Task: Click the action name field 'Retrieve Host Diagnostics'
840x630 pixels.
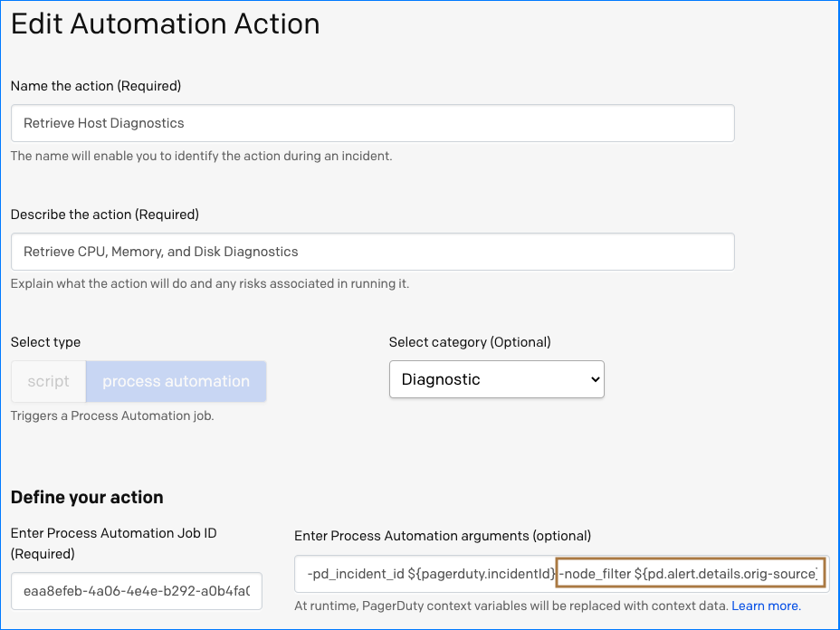Action: [x=372, y=123]
